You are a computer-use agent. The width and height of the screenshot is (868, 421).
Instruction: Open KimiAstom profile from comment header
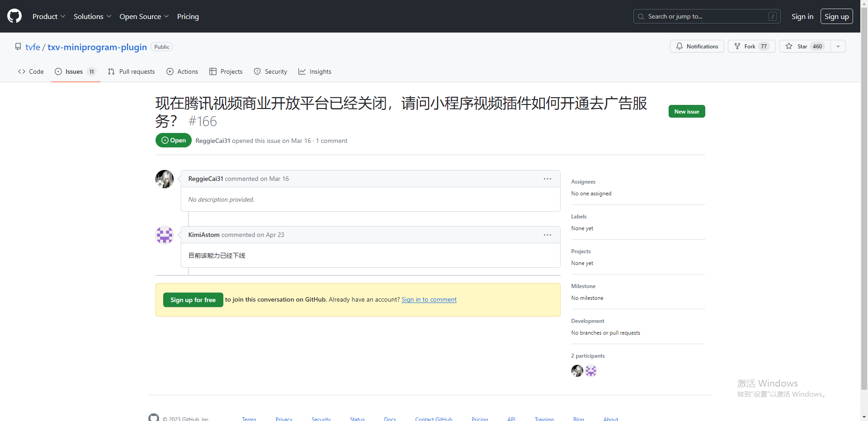pos(204,235)
